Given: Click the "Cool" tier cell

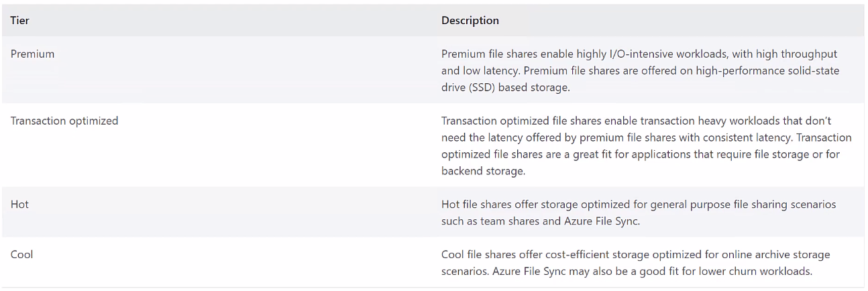Looking at the screenshot, I should click(x=21, y=255).
